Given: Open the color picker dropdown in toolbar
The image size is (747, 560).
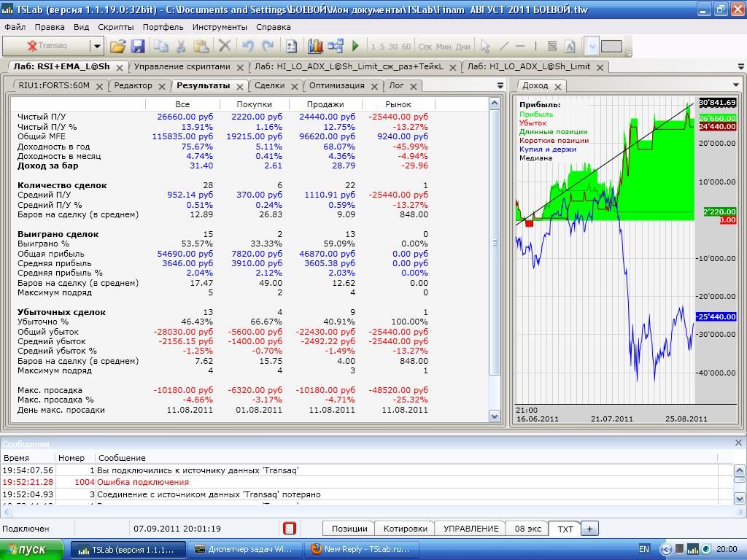Looking at the screenshot, I should [592, 46].
